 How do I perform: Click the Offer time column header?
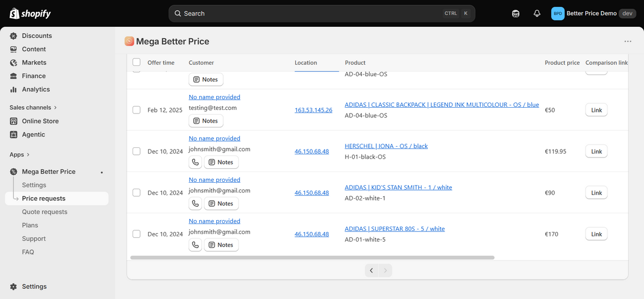point(161,63)
